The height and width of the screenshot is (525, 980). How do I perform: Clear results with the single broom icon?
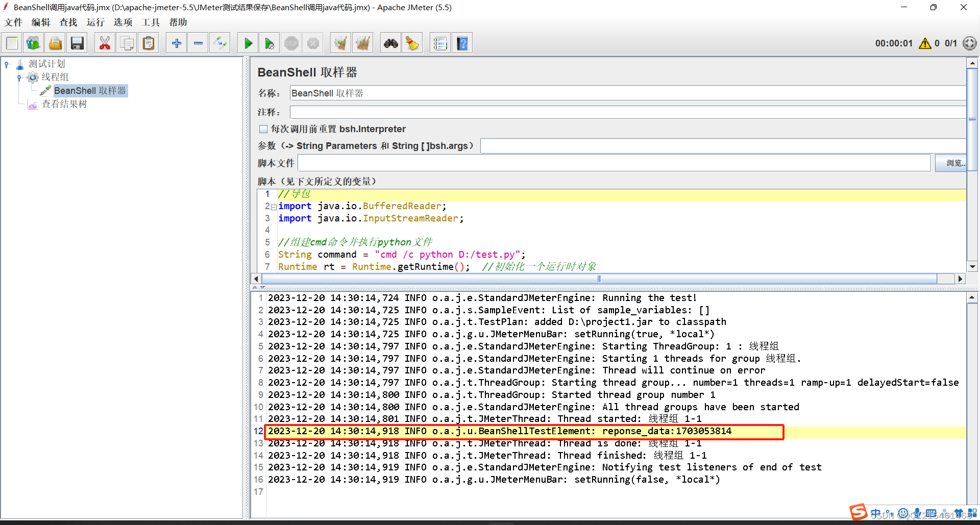(x=340, y=43)
